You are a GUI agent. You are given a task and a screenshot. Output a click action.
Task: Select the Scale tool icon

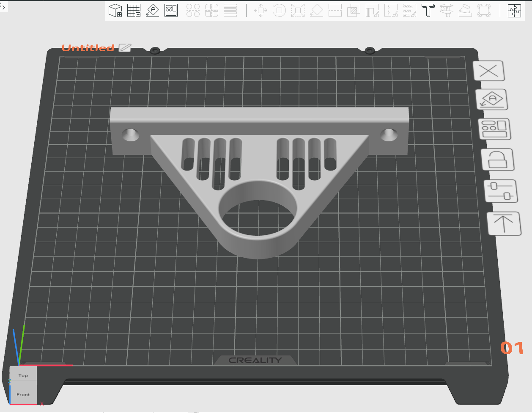pos(298,10)
